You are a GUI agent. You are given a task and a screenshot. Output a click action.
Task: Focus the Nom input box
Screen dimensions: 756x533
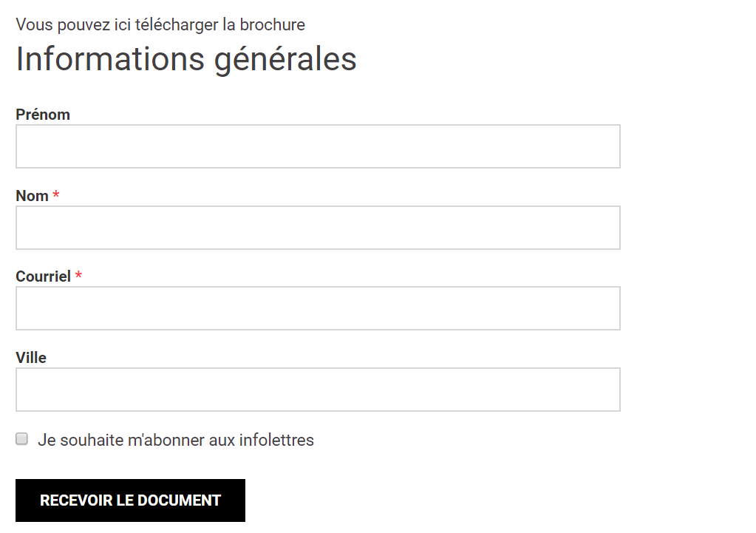click(318, 228)
